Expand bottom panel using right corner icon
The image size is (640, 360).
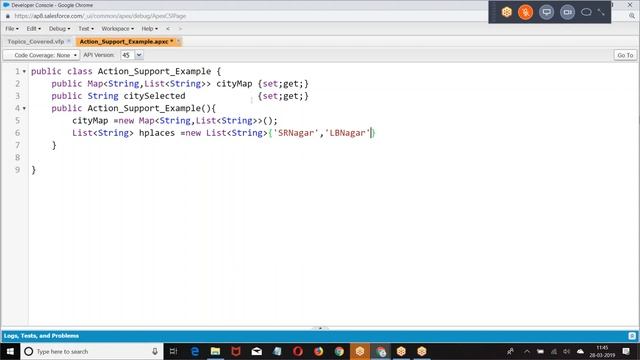(632, 336)
